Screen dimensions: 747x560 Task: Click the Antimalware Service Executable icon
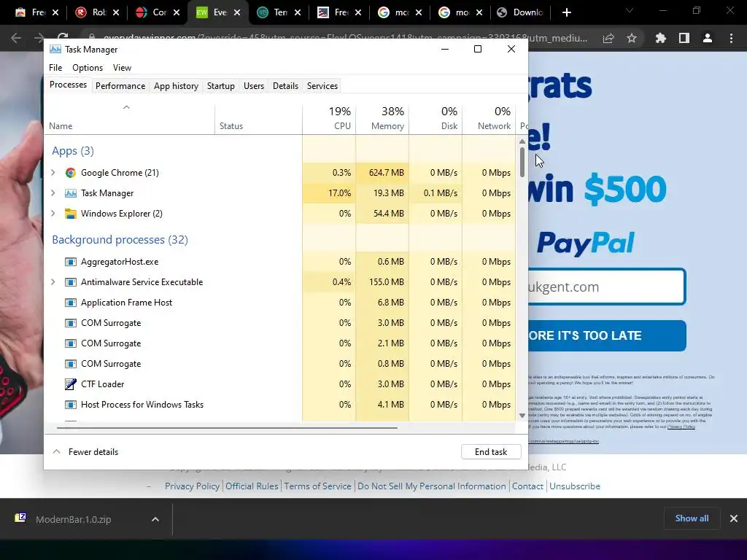pyautogui.click(x=71, y=282)
